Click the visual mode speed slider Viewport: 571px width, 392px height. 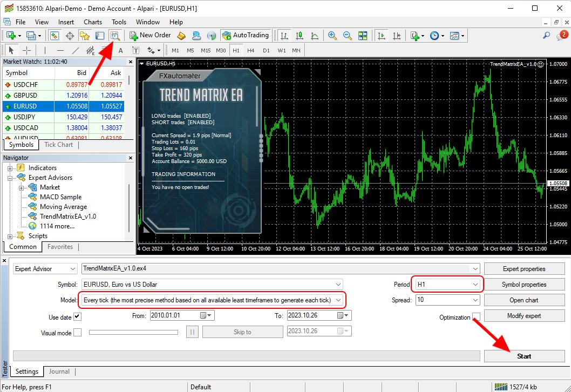(x=133, y=332)
